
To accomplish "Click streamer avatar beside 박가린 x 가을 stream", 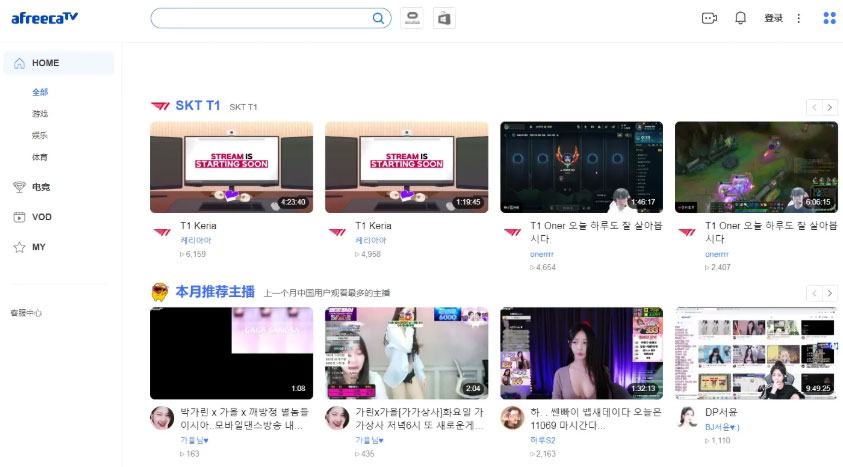I will (162, 418).
